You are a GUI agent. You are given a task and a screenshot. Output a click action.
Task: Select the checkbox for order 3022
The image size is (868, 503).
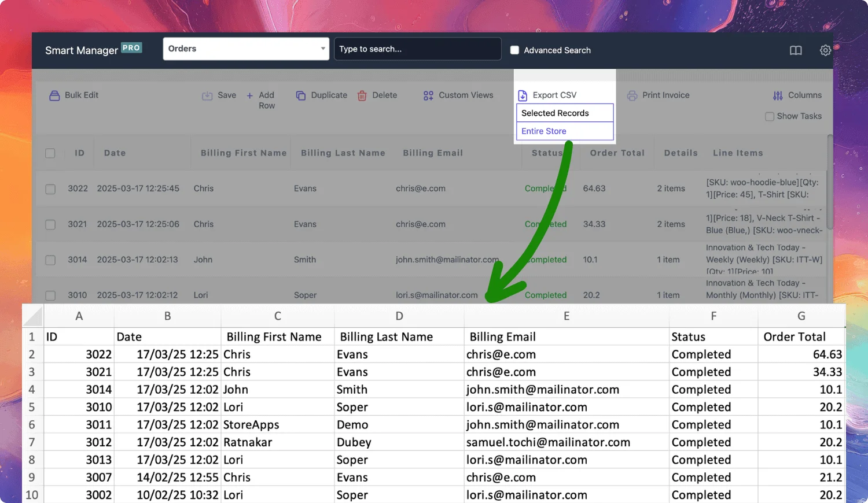click(50, 189)
